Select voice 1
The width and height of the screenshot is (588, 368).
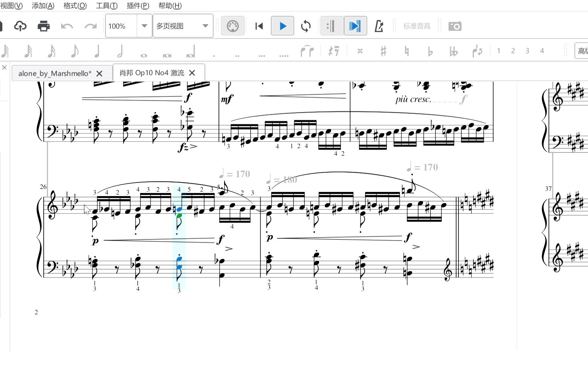tap(499, 51)
